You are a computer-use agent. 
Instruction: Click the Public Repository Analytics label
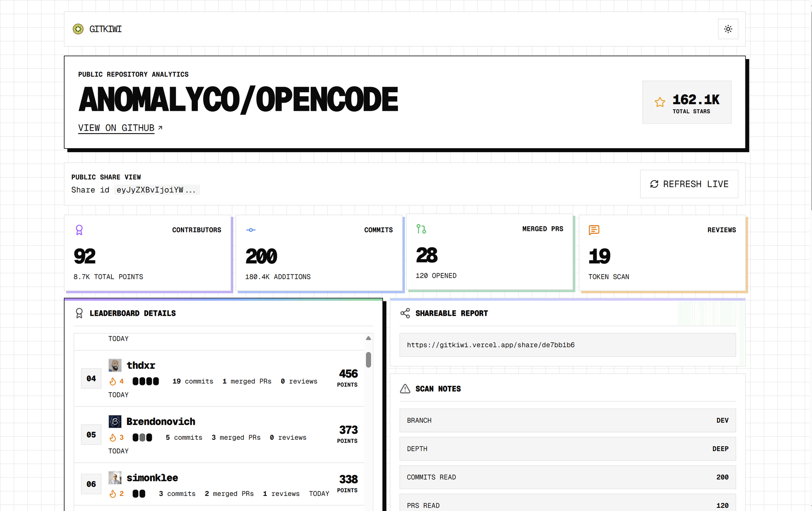pos(133,74)
